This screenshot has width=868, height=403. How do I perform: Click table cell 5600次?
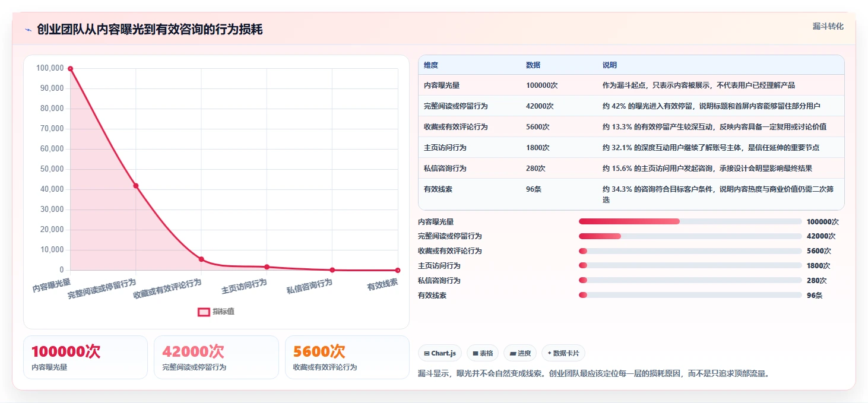point(537,127)
